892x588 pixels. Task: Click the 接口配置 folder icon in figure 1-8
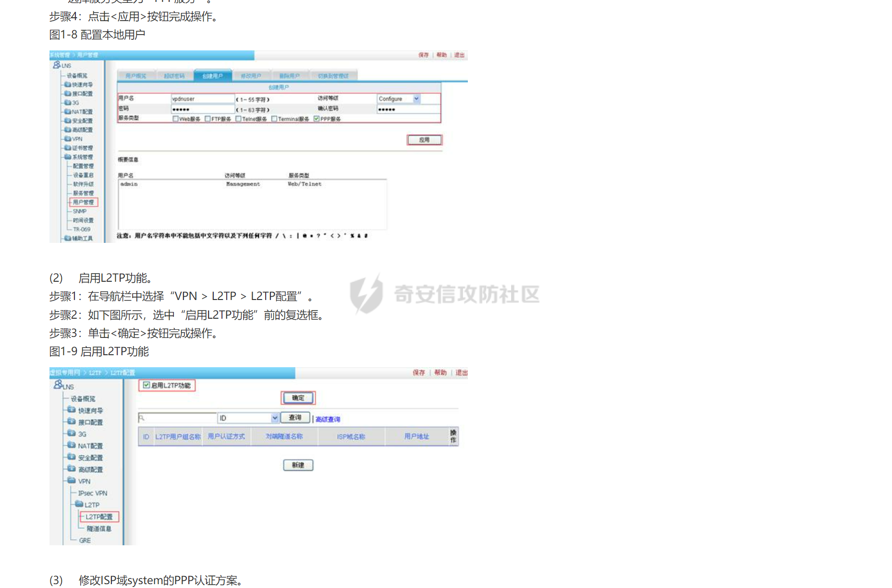click(x=68, y=94)
